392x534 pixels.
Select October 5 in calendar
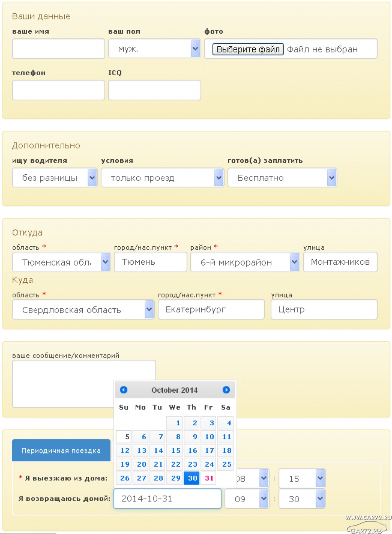tap(124, 437)
